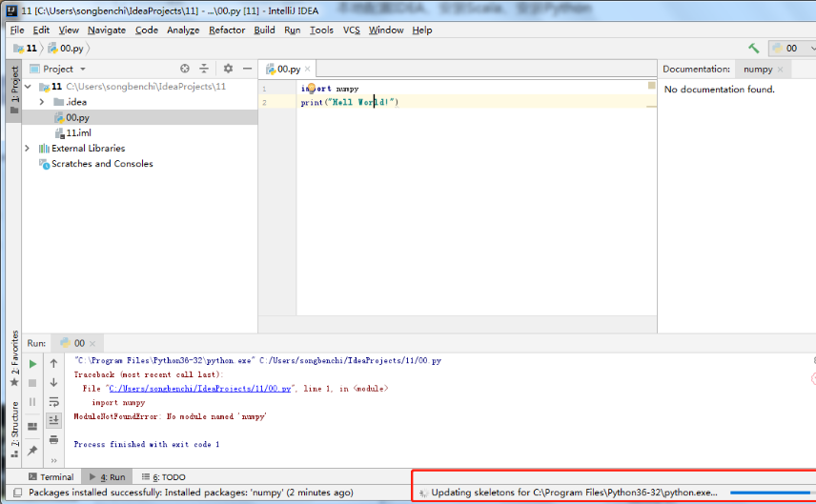The width and height of the screenshot is (816, 504).
Task: Toggle Scroll to End in run console
Action: (53, 420)
